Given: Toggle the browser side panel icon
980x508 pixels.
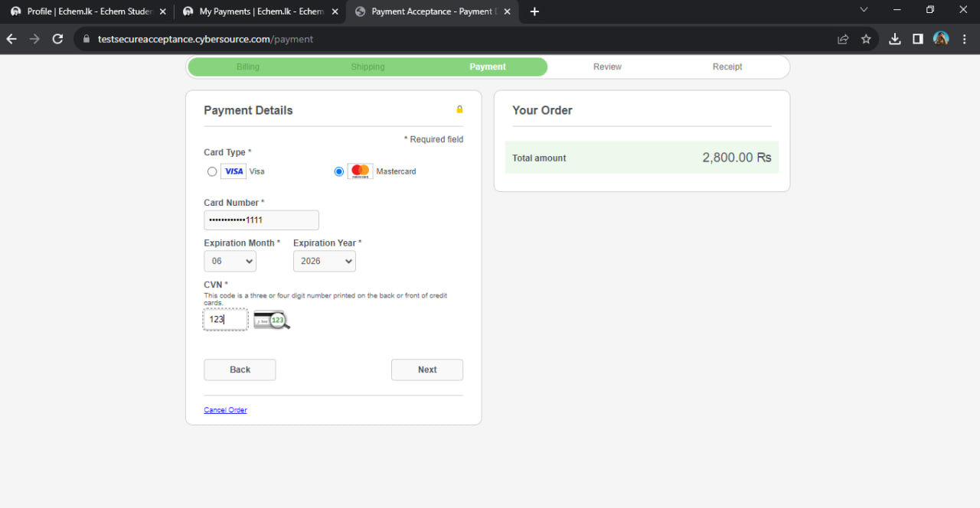Looking at the screenshot, I should tap(918, 39).
